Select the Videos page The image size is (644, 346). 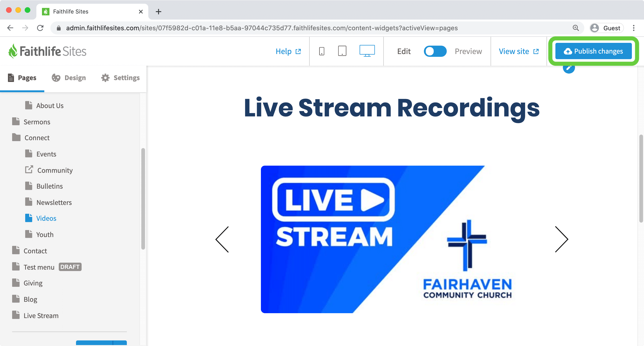[46, 218]
